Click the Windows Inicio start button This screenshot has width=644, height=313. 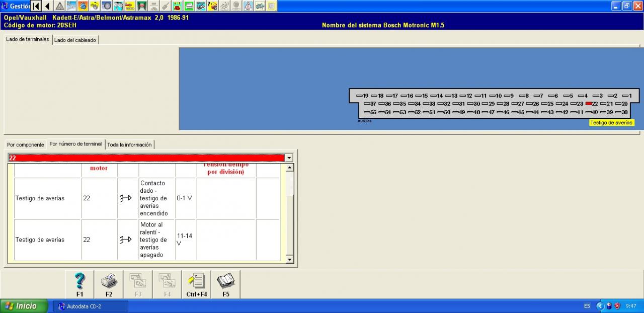(23, 306)
